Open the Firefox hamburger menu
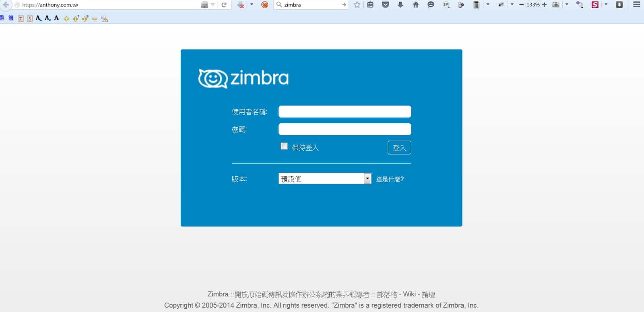This screenshot has height=312, width=644. click(x=636, y=5)
